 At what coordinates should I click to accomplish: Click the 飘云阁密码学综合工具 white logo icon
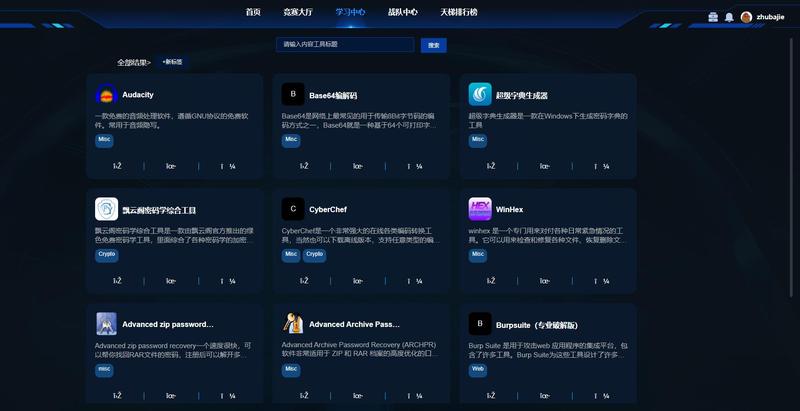[107, 209]
